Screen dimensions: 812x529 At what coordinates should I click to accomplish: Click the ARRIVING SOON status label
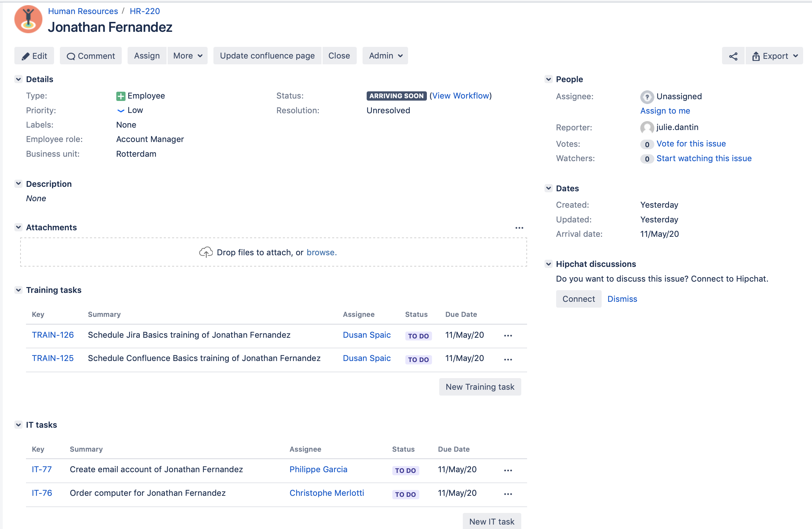(396, 95)
